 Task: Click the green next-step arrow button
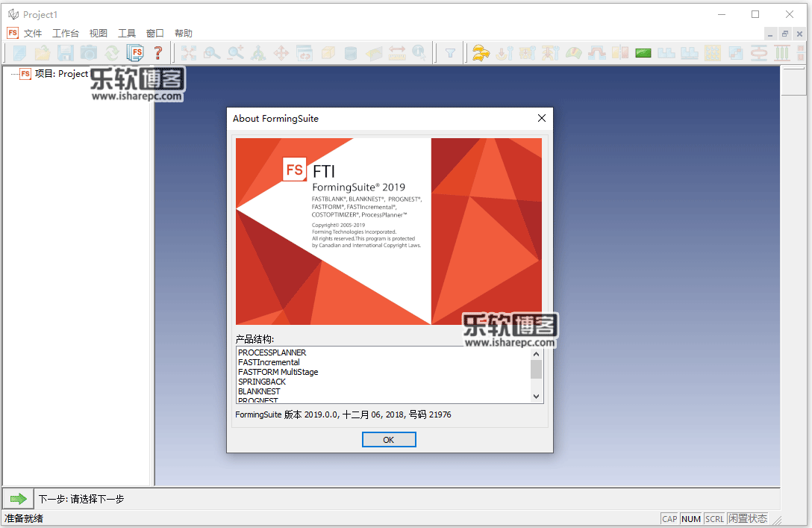(18, 498)
